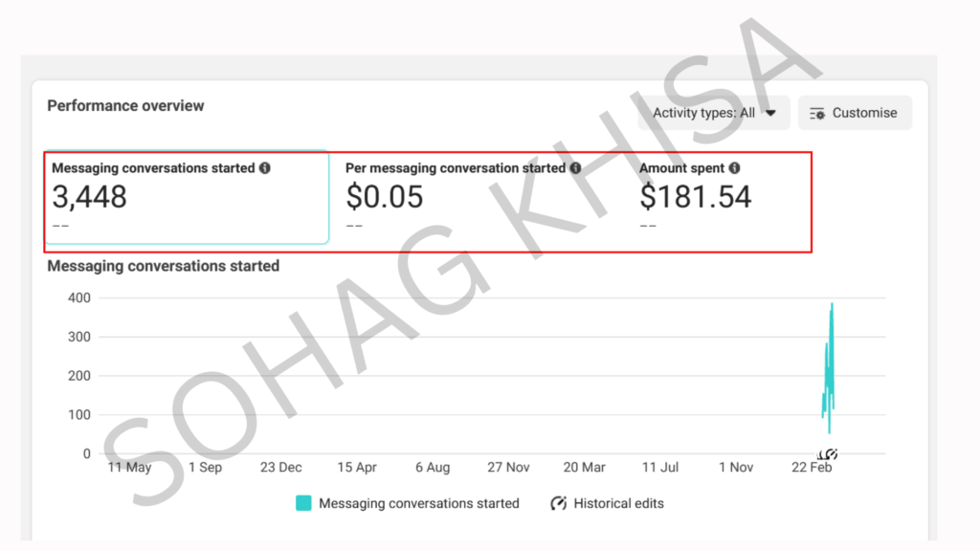Click info icon beside Messaging conversations started
The height and width of the screenshot is (551, 980).
tap(265, 168)
